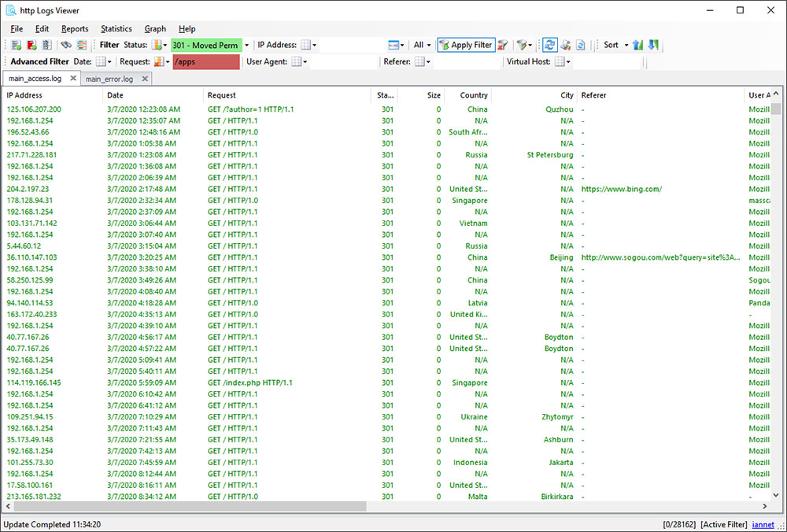Viewport: 787px width, 532px height.
Task: Click the Request filter mode icon
Action: coord(159,61)
